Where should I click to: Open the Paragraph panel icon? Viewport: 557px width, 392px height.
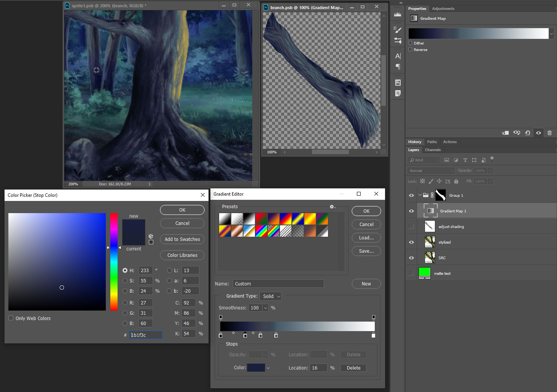click(398, 67)
